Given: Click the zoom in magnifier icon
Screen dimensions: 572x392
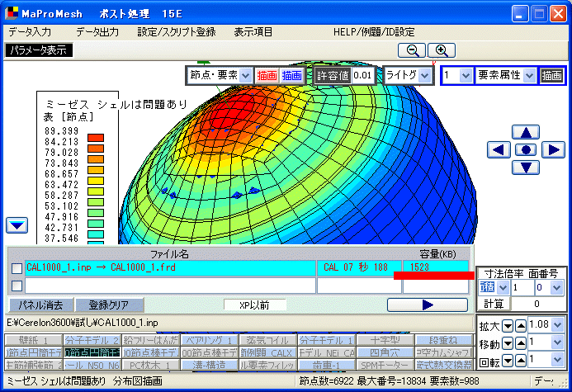Looking at the screenshot, I should click(x=442, y=50).
